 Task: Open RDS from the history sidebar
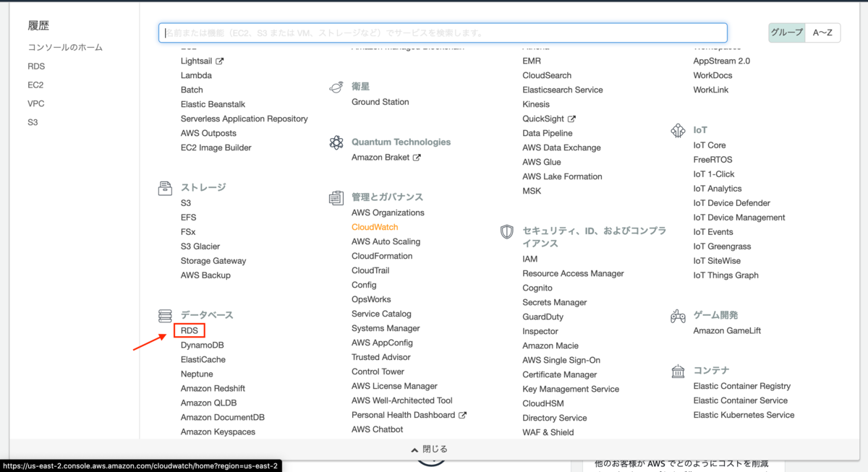pyautogui.click(x=36, y=66)
